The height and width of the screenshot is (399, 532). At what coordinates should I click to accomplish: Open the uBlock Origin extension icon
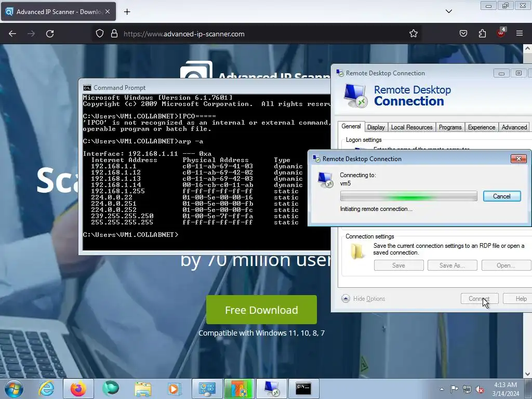(x=501, y=33)
